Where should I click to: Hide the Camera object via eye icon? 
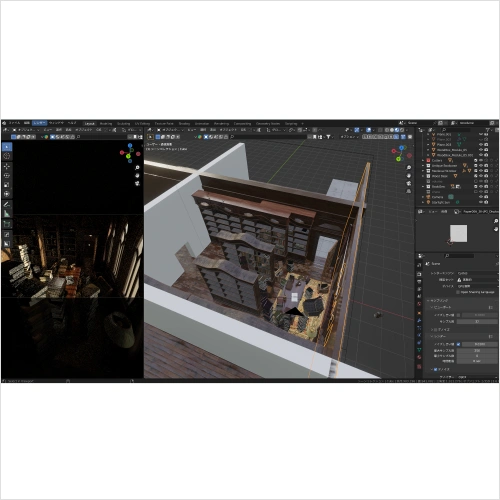(481, 197)
